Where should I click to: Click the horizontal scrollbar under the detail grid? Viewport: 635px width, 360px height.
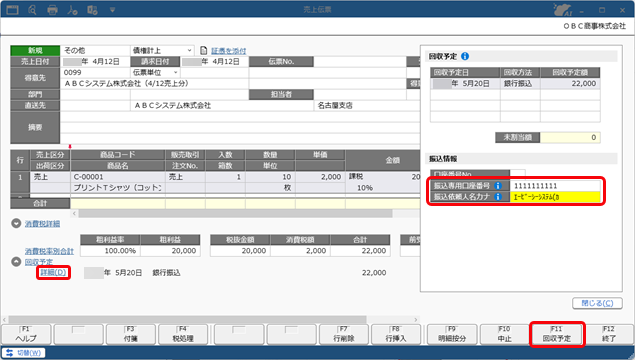click(x=235, y=213)
